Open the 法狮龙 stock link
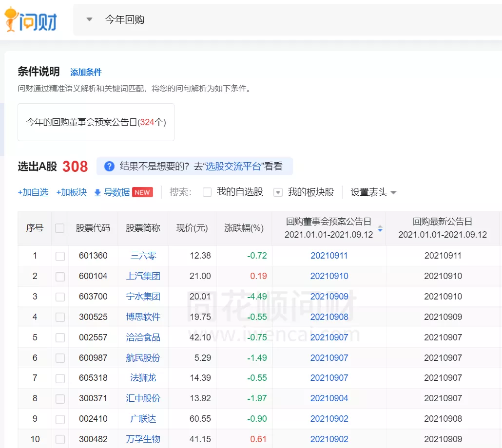This screenshot has width=502, height=448. 143,378
